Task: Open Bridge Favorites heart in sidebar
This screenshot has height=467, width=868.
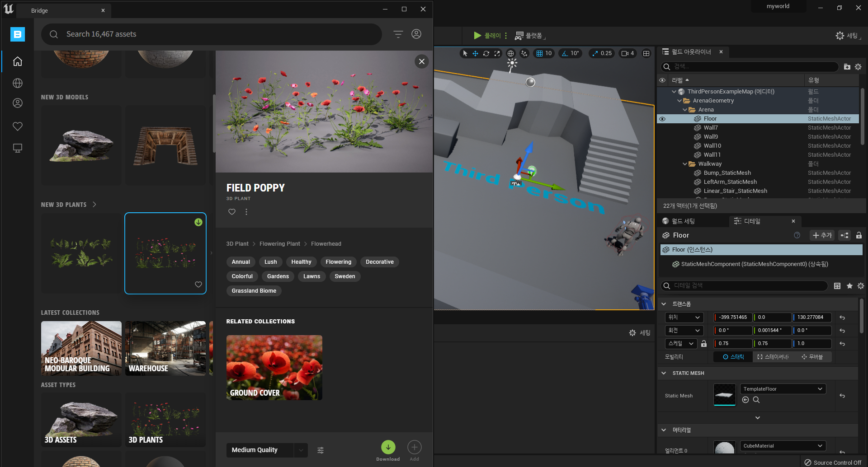Action: click(18, 126)
